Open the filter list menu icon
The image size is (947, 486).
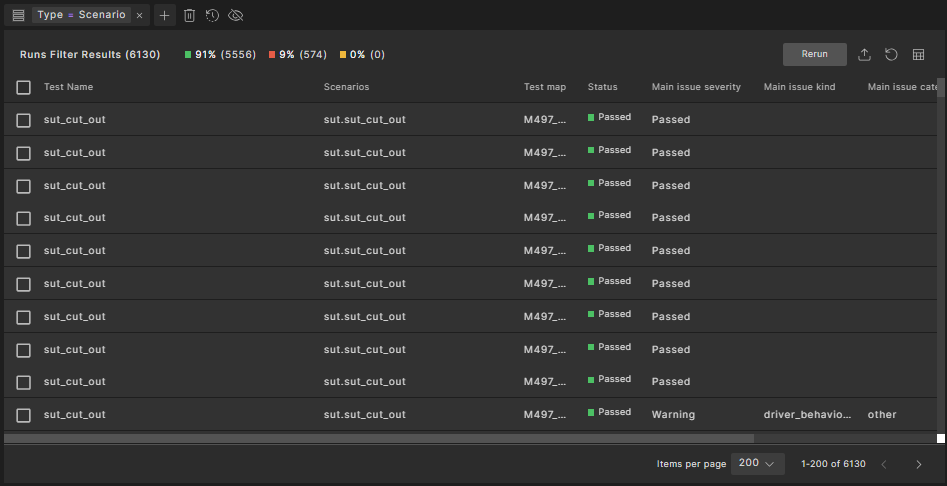(18, 15)
